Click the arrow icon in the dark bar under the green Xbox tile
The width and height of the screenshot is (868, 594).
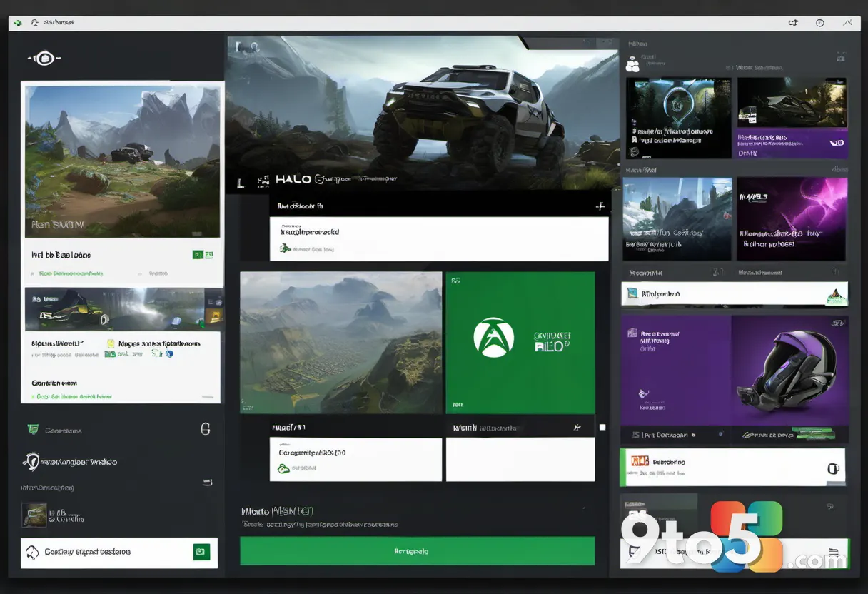(577, 427)
